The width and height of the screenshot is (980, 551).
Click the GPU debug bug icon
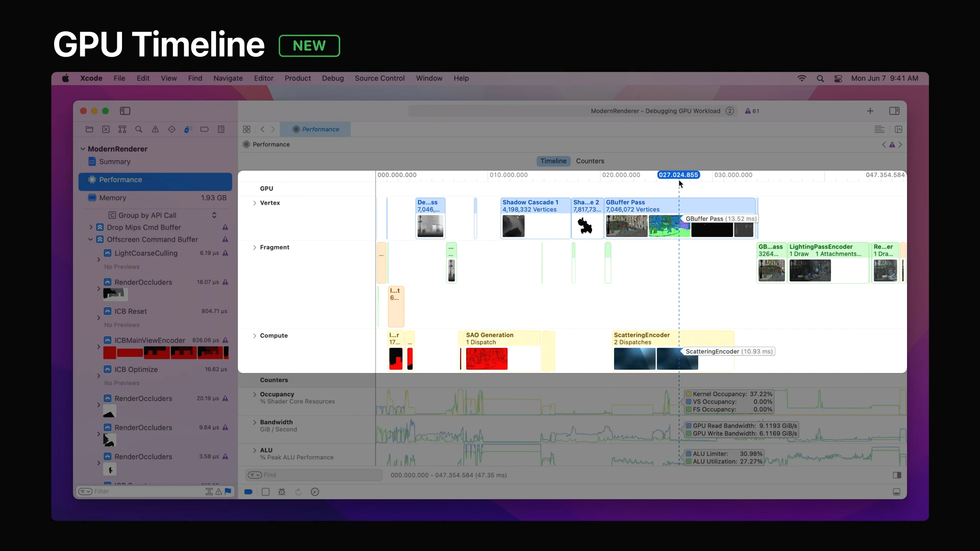pyautogui.click(x=282, y=492)
